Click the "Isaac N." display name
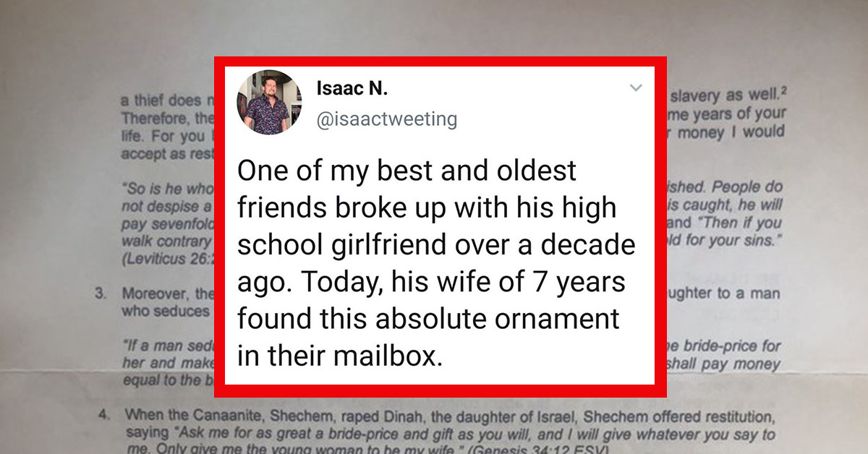 (x=352, y=89)
